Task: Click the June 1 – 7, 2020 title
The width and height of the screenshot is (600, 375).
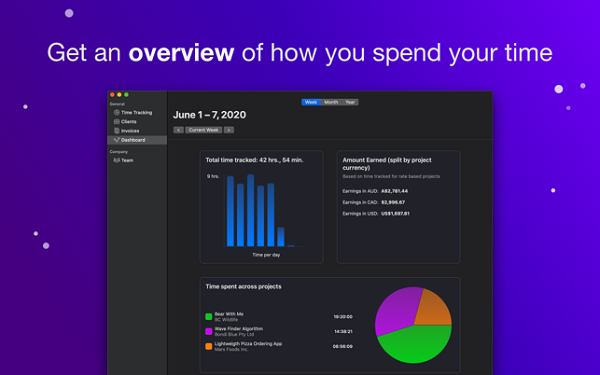Action: pos(210,115)
